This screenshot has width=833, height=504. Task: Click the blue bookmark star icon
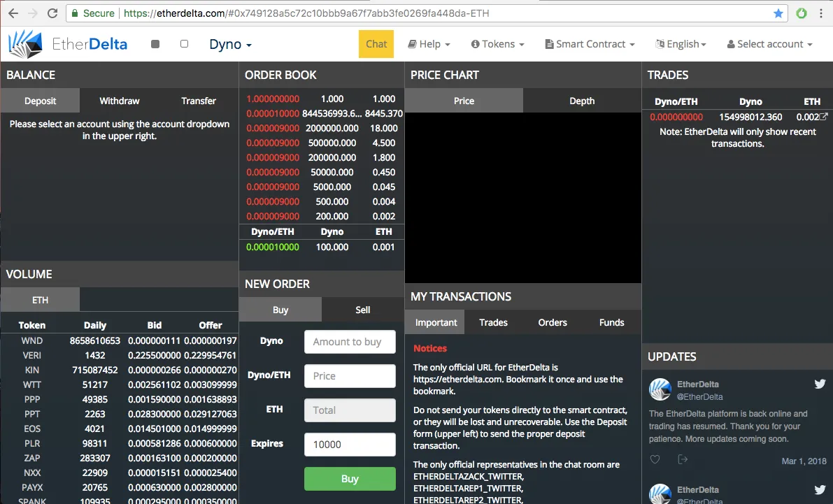tap(778, 13)
